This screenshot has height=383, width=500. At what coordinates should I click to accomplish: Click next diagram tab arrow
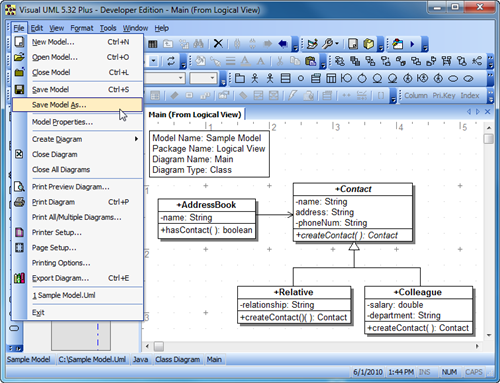tap(478, 112)
